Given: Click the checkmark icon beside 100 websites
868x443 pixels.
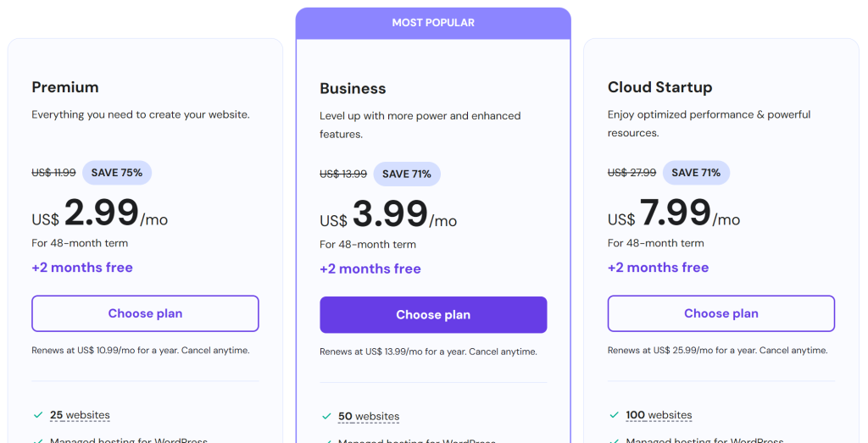Looking at the screenshot, I should pyautogui.click(x=615, y=415).
